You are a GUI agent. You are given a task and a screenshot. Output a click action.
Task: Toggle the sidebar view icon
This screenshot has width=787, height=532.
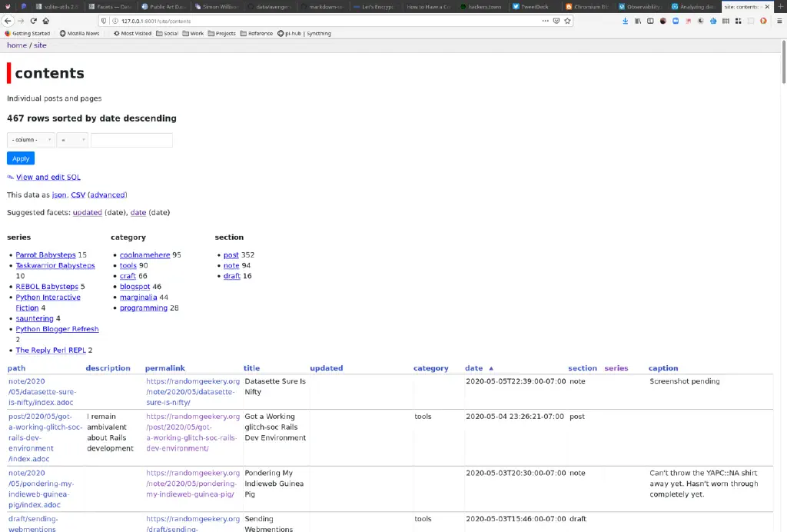pyautogui.click(x=650, y=21)
